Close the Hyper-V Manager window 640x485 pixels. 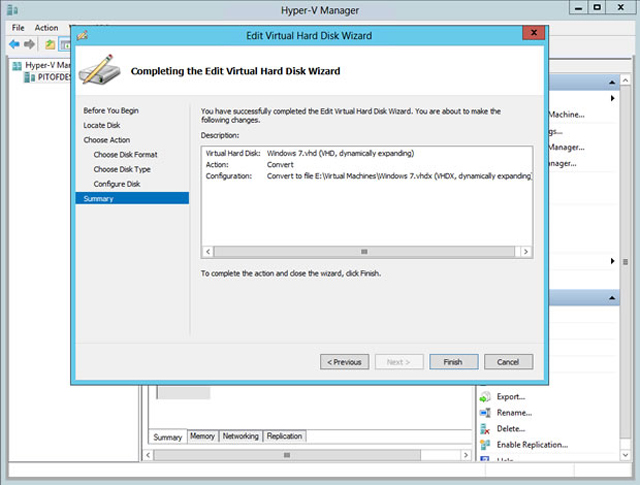pyautogui.click(x=620, y=7)
